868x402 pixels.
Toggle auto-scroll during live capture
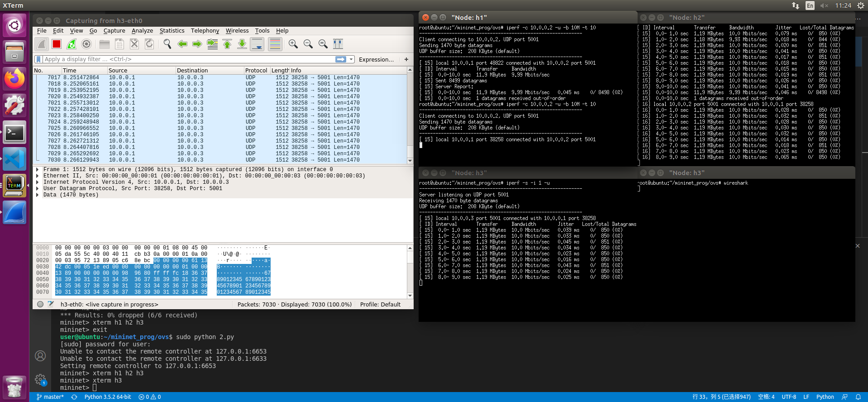(257, 44)
